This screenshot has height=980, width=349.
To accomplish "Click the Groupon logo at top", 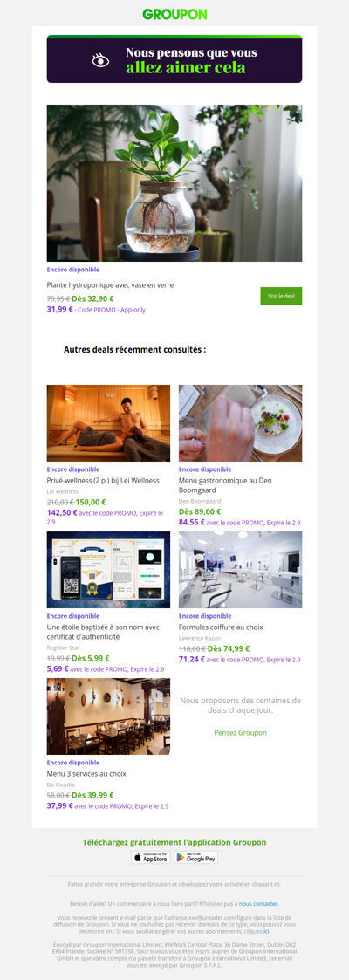I will click(174, 14).
